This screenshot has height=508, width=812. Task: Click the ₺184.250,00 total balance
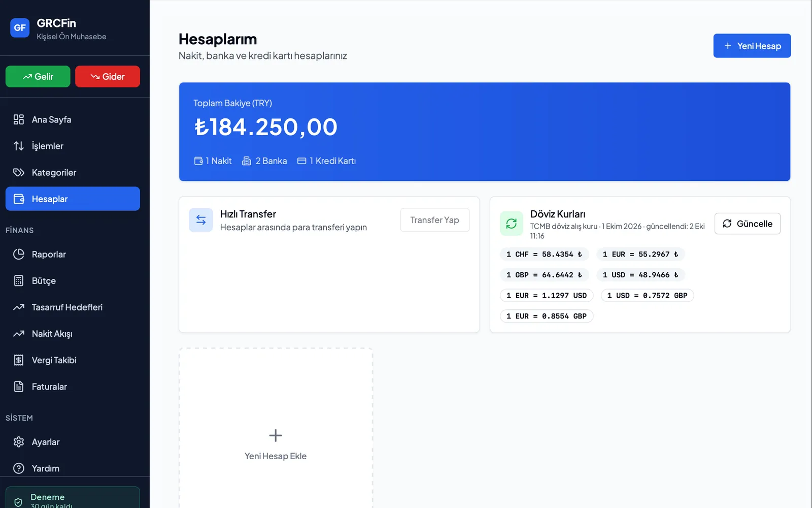pos(265,127)
